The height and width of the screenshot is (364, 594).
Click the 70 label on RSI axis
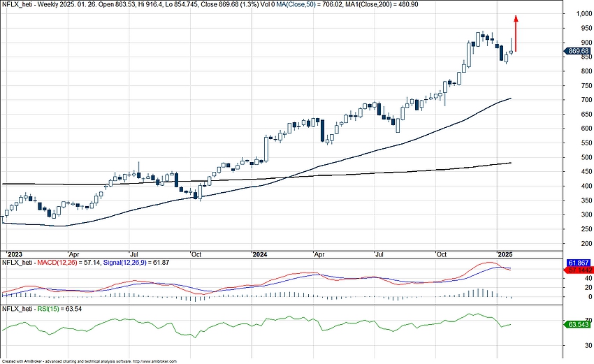point(588,320)
